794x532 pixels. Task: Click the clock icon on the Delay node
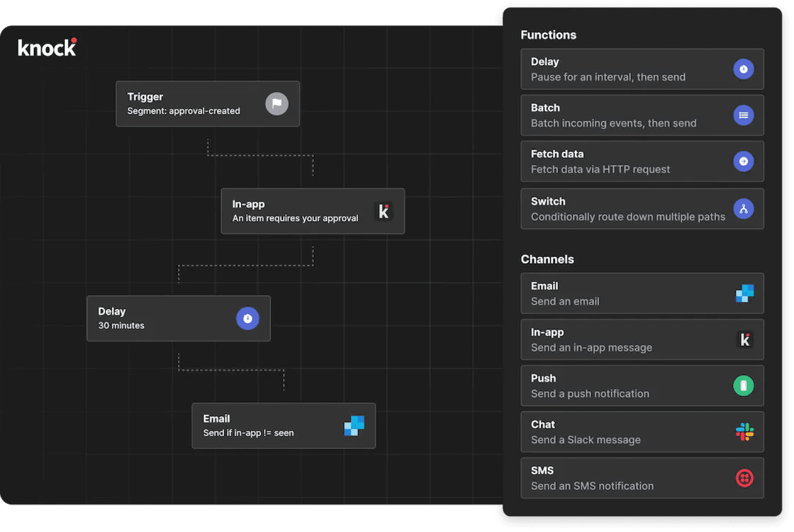click(248, 318)
